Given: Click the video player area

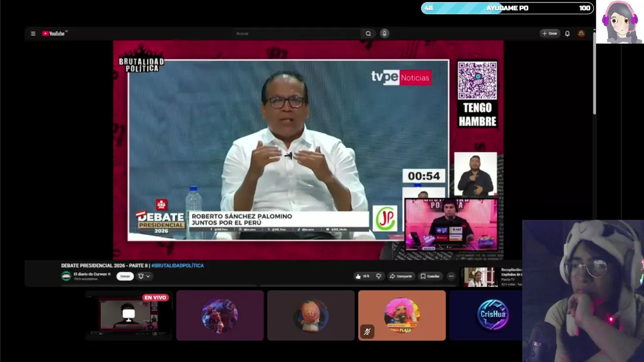Looking at the screenshot, I should 308,150.
